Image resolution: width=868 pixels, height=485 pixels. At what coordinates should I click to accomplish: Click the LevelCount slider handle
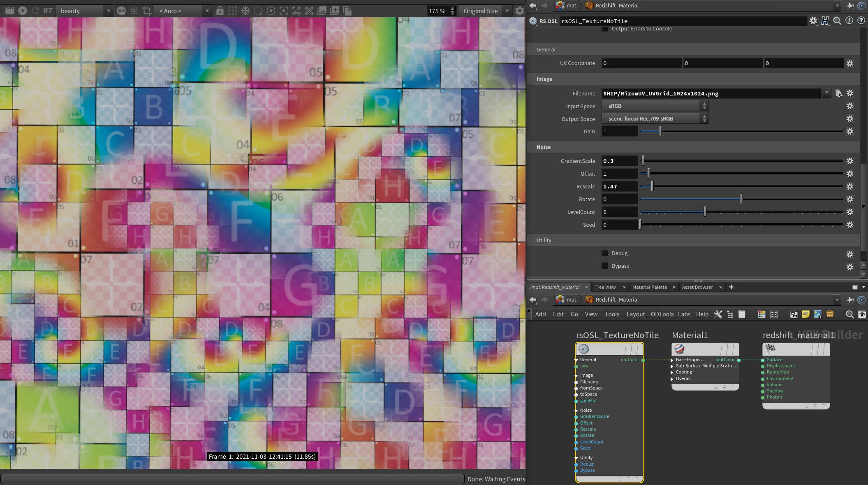(x=705, y=212)
